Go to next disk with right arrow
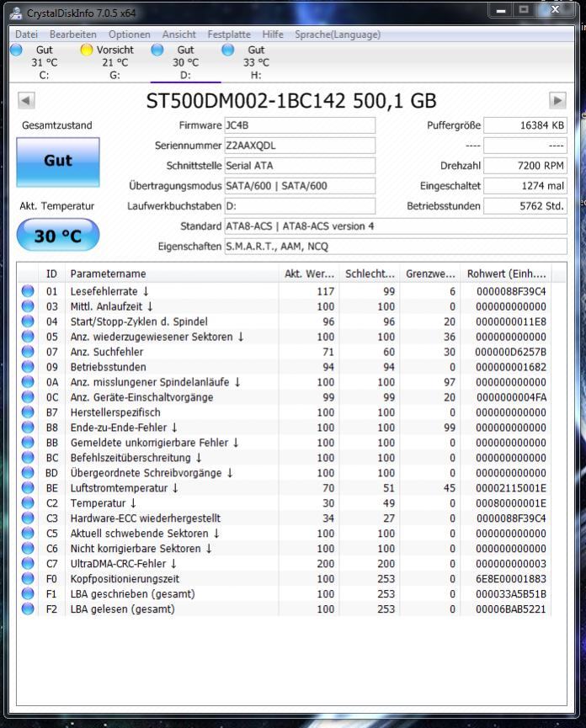586x728 pixels. 557,100
